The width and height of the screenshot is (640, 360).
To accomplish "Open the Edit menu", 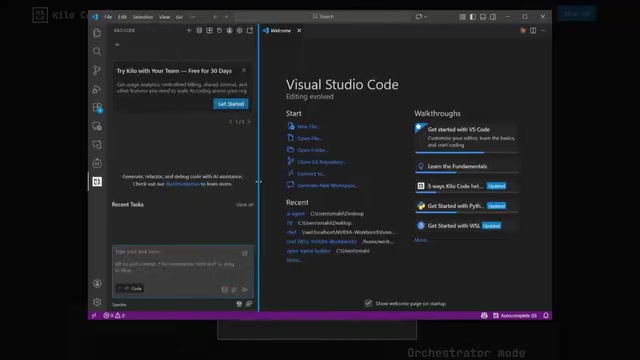I will 122,17.
